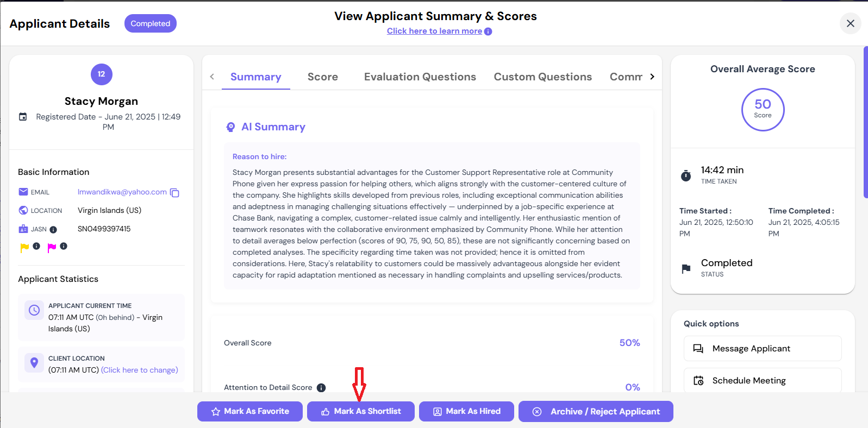Click the info icon beside pink flag
Screen dimensions: 868x428
coord(64,246)
